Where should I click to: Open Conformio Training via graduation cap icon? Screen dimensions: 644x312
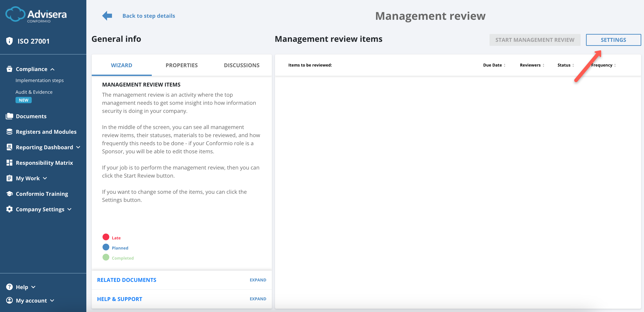click(x=9, y=194)
